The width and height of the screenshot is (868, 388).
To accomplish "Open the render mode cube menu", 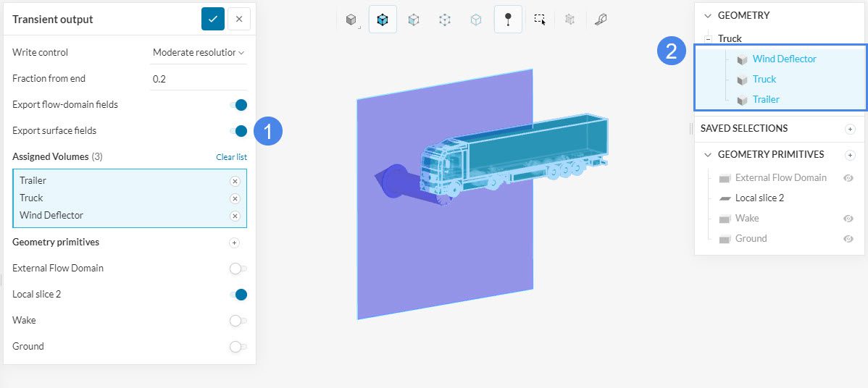I will coord(351,20).
